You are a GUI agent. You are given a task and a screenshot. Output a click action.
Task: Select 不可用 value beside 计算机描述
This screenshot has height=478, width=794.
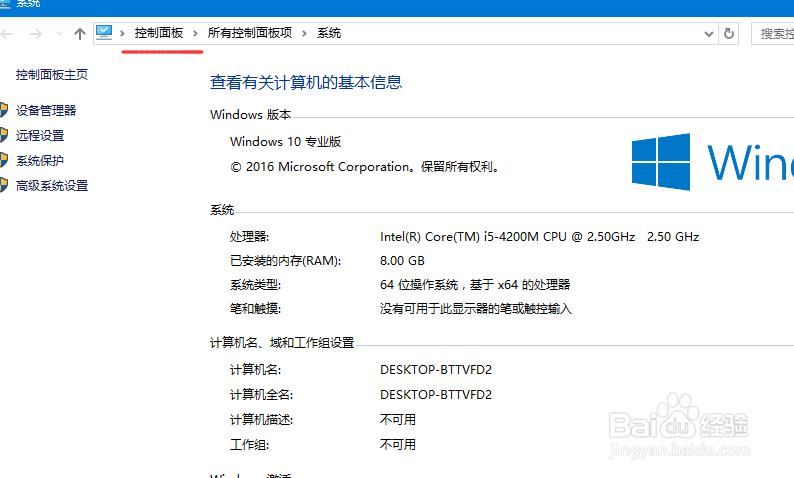(398, 419)
